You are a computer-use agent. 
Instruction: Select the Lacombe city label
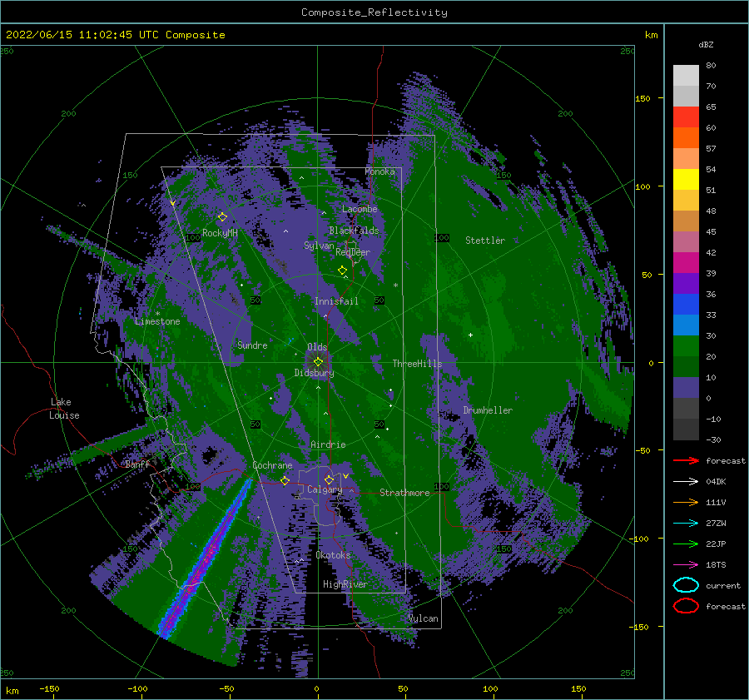coord(360,209)
